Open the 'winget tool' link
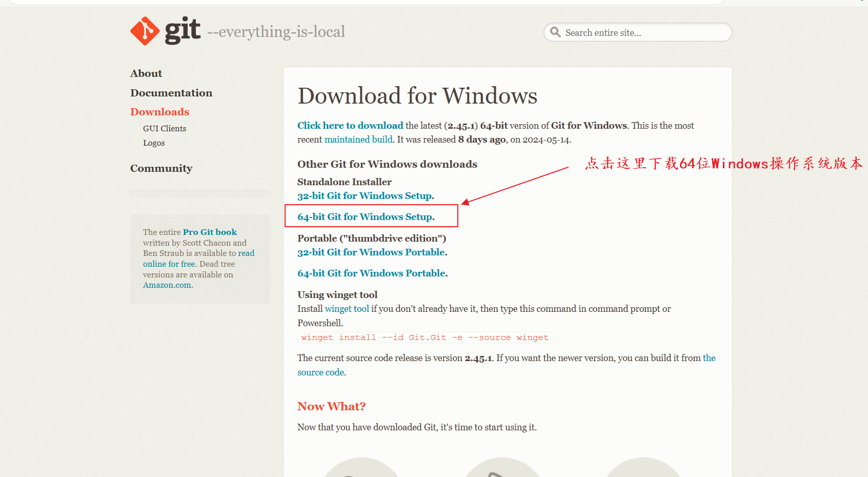This screenshot has height=477, width=868. tap(347, 309)
